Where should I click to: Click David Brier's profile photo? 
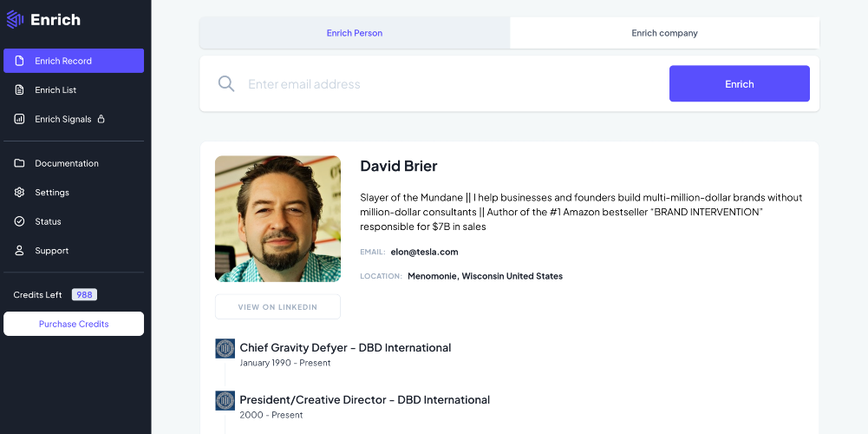coord(277,219)
